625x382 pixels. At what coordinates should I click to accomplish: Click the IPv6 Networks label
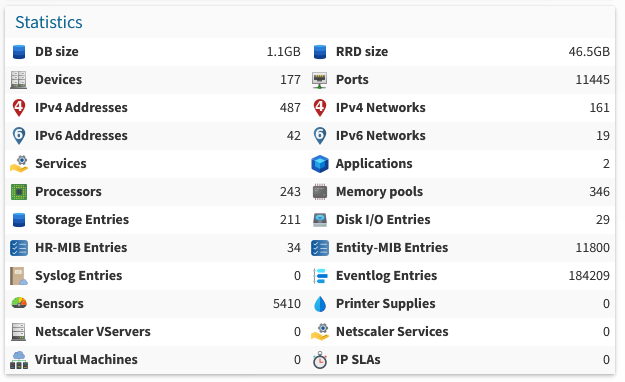click(x=381, y=136)
